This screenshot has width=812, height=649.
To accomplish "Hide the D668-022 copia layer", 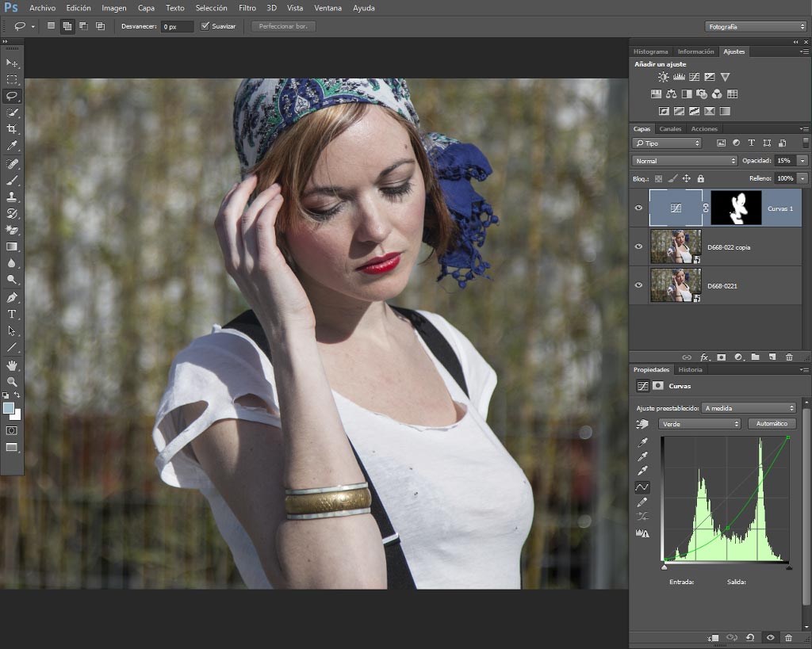I will click(638, 246).
